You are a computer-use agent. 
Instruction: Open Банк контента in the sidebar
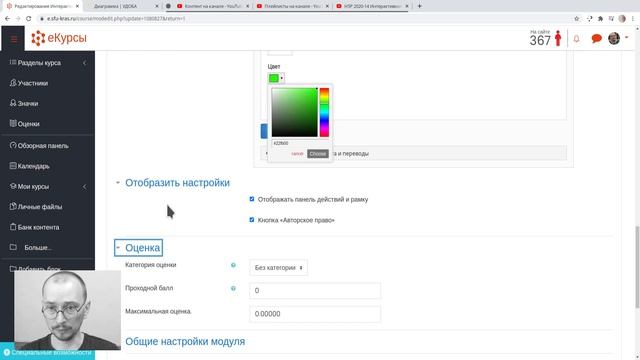(38, 227)
